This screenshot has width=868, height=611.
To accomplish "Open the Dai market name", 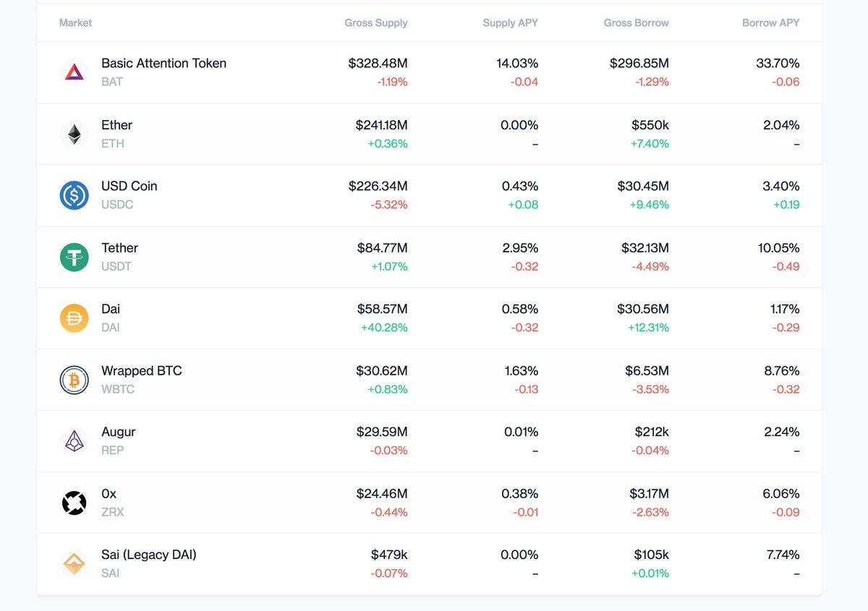I will coord(111,309).
